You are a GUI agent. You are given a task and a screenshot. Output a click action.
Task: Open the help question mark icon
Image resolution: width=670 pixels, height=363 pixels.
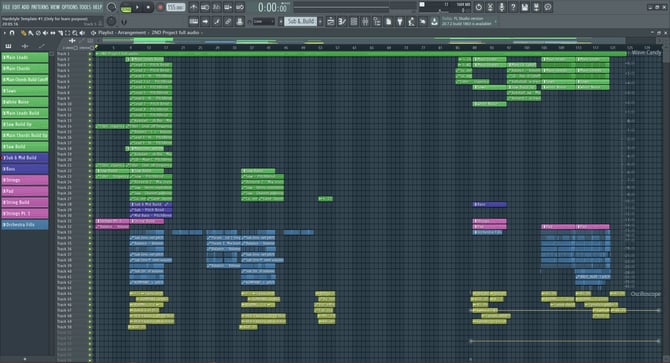[513, 7]
